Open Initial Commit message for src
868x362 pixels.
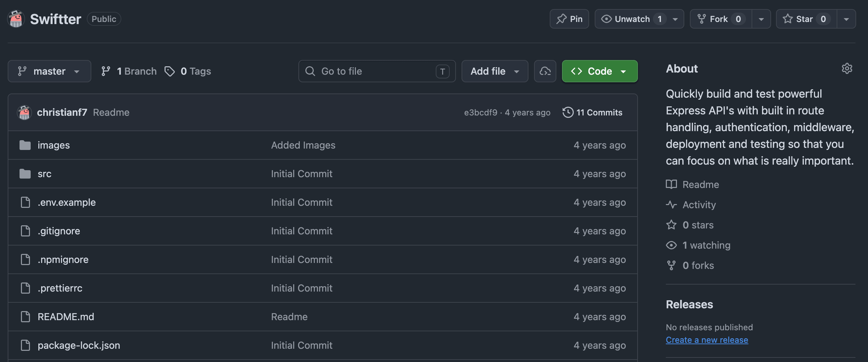[302, 174]
